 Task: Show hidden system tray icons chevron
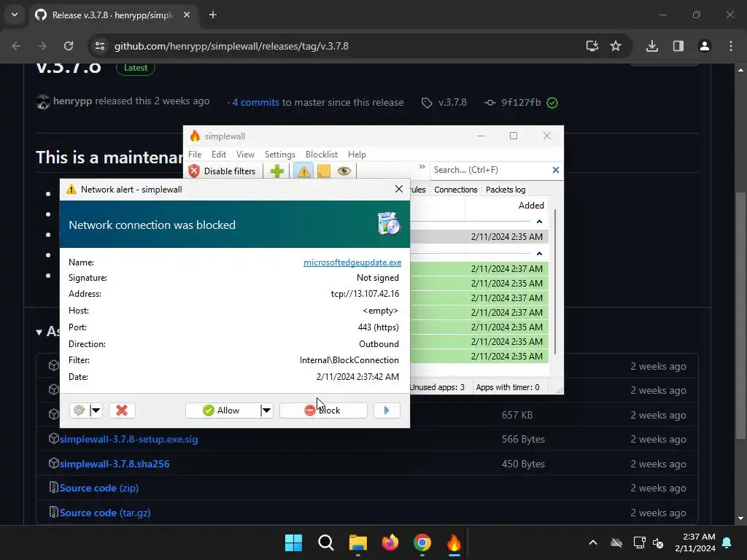tap(593, 542)
